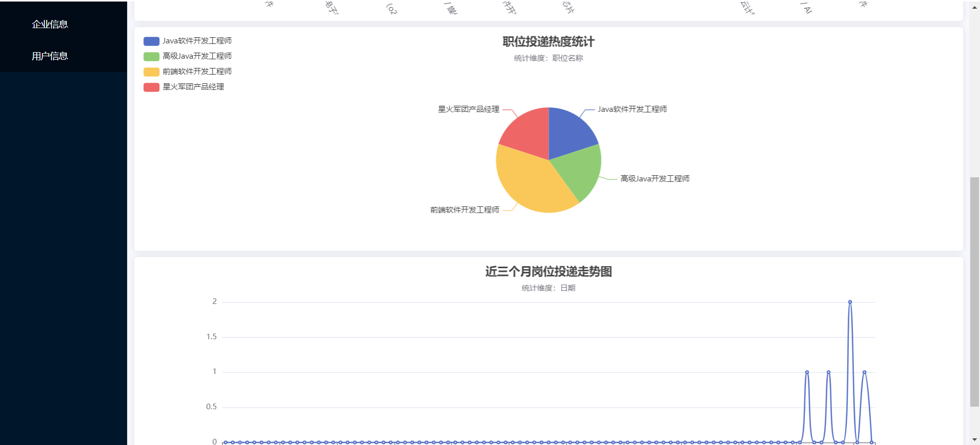980x445 pixels.
Task: Click the 高级Java开发工程师 label beside the pie
Action: 655,179
